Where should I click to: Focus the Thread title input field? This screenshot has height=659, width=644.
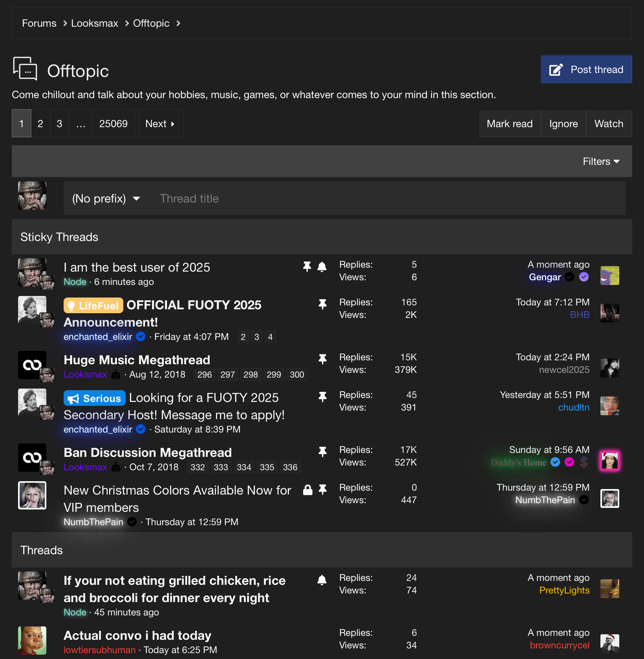point(388,199)
